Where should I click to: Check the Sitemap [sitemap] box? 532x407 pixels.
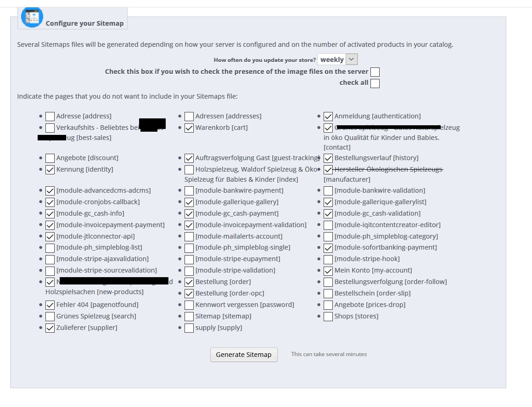189,317
